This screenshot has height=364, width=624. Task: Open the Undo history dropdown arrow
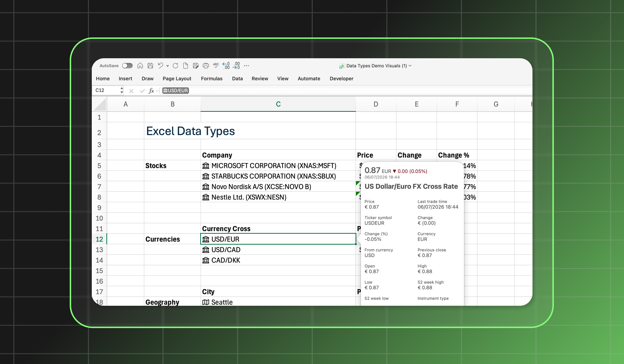point(168,66)
